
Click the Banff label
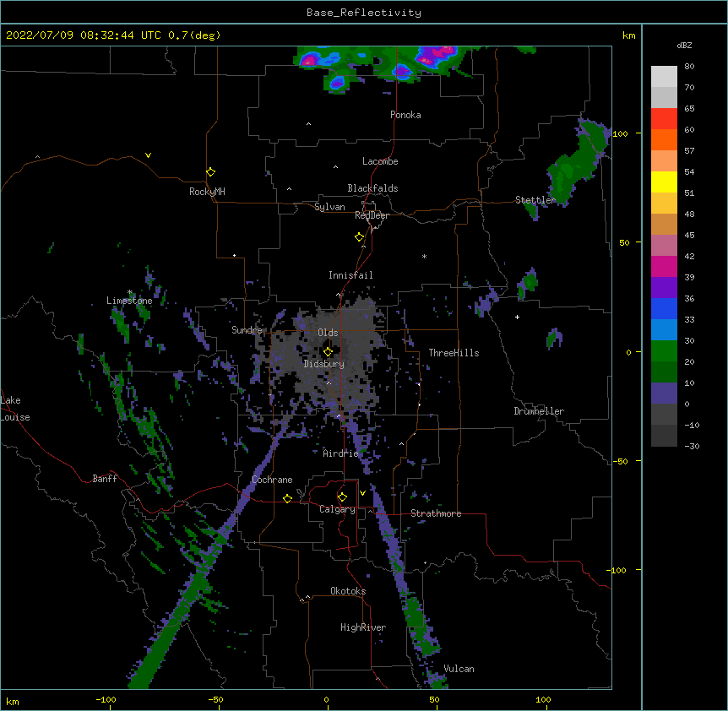pos(105,479)
